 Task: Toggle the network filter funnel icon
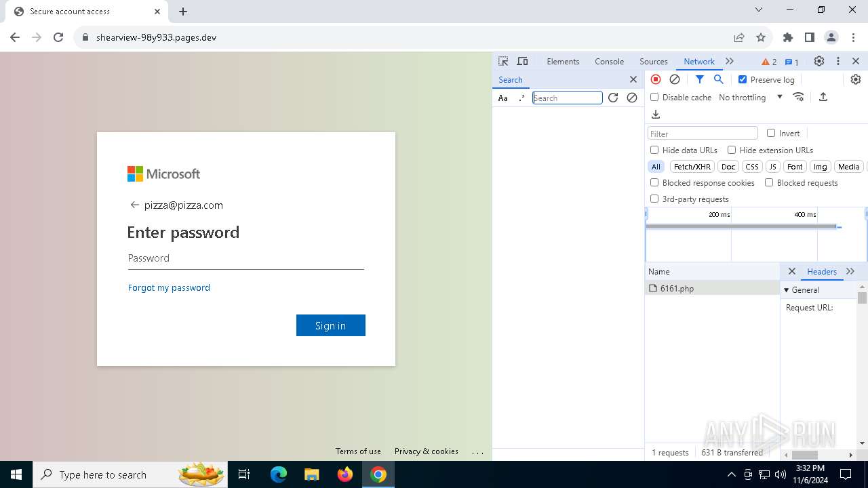pyautogui.click(x=700, y=79)
